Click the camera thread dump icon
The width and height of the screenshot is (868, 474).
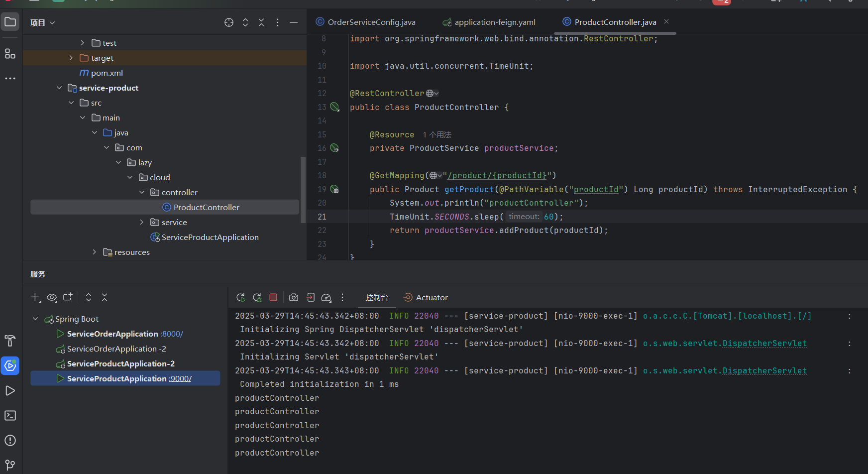(x=294, y=297)
